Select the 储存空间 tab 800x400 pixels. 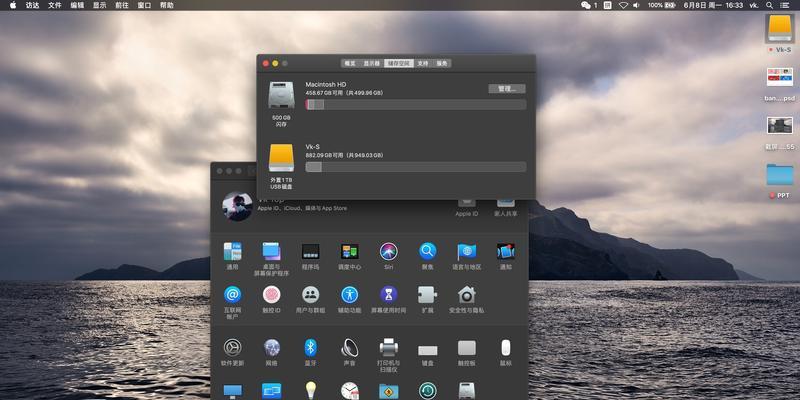(398, 63)
